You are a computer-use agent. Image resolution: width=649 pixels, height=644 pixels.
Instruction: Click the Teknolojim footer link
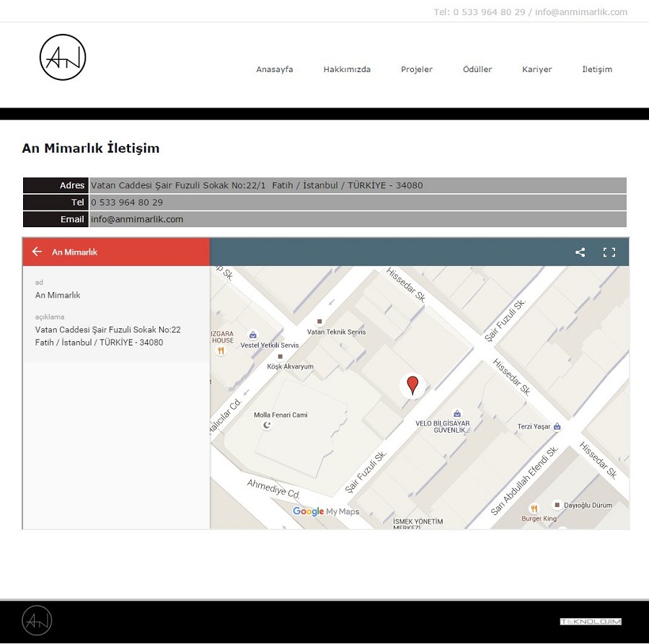click(x=591, y=621)
